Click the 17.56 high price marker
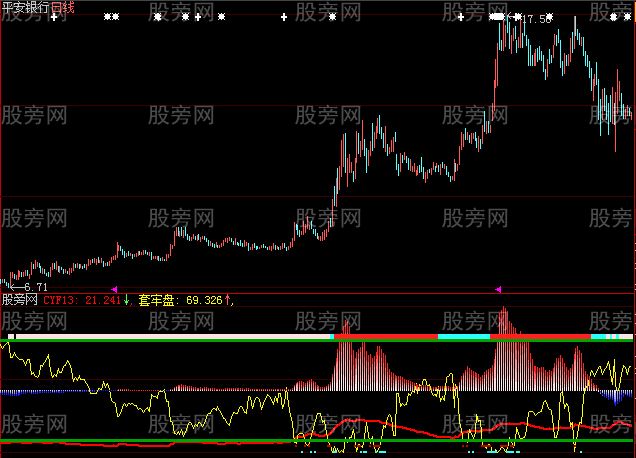The image size is (636, 458). [x=536, y=19]
